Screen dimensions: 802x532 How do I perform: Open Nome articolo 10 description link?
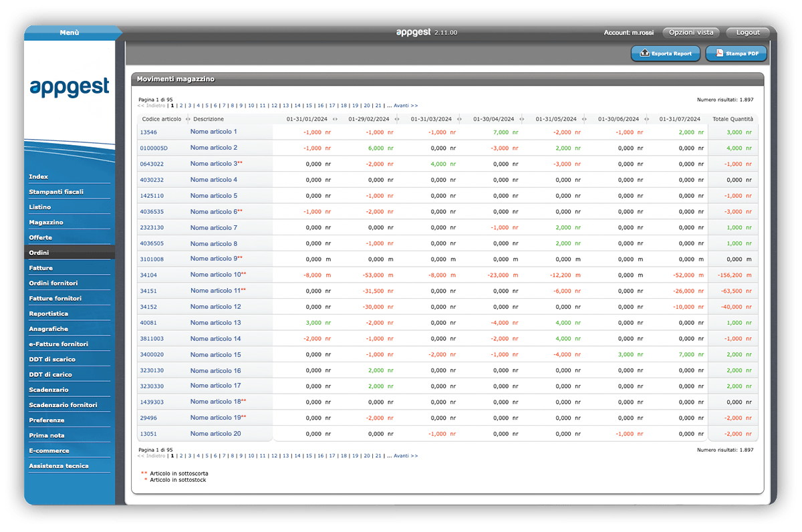215,275
